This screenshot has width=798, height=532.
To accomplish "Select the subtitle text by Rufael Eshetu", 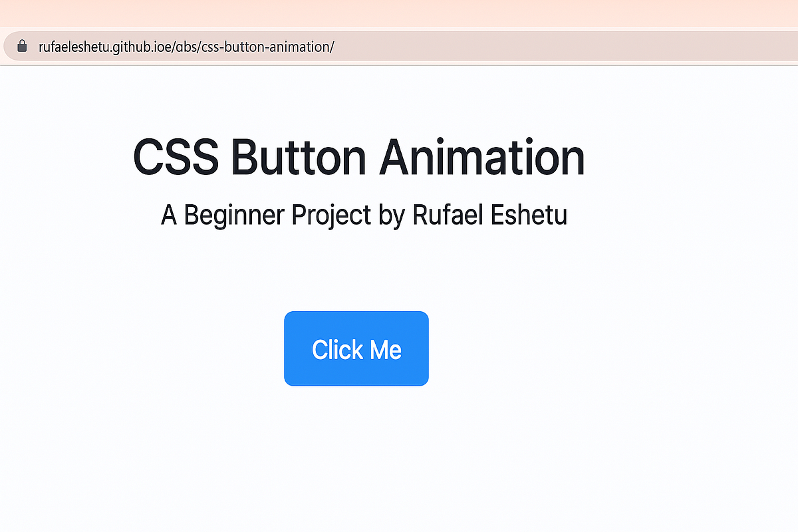I will point(364,215).
